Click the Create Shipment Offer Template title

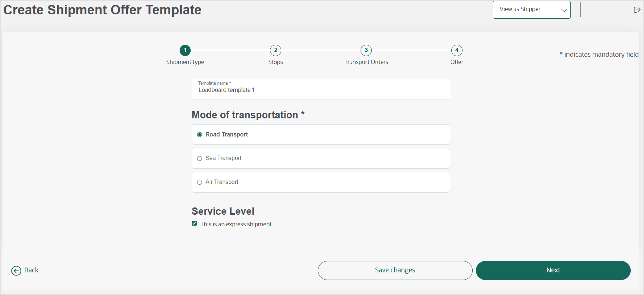click(x=102, y=10)
